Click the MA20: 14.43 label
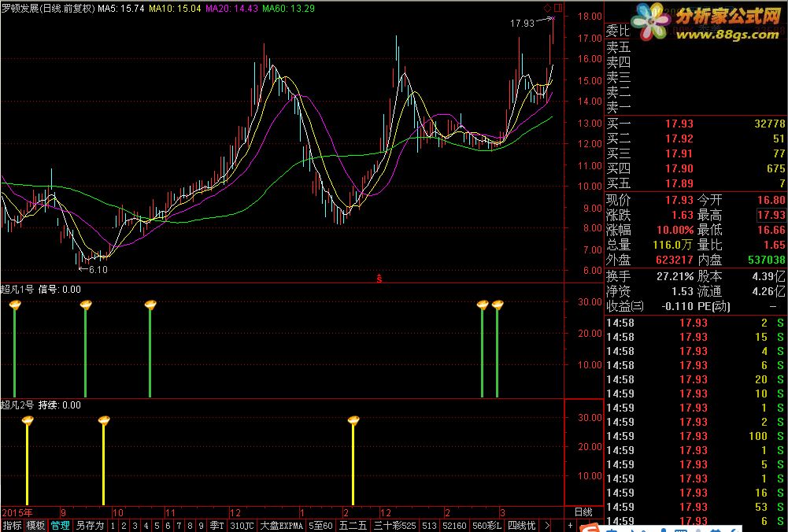The width and height of the screenshot is (788, 532). point(231,8)
